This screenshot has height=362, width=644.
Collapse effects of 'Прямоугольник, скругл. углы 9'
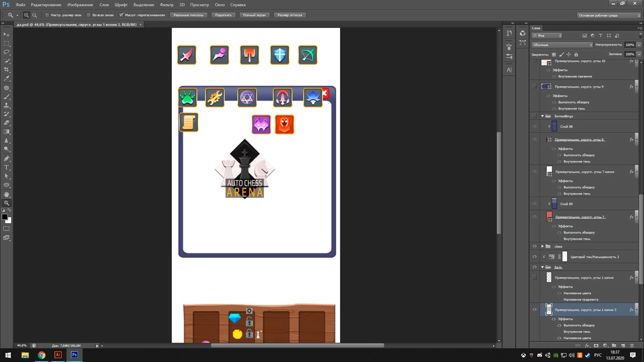637,86
